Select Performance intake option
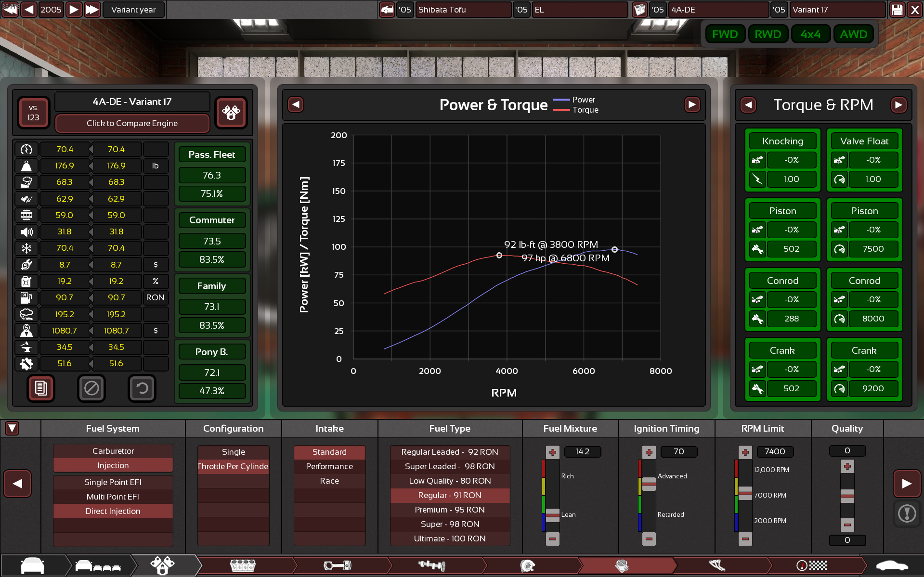Screen dimensions: 924x577 (329, 466)
